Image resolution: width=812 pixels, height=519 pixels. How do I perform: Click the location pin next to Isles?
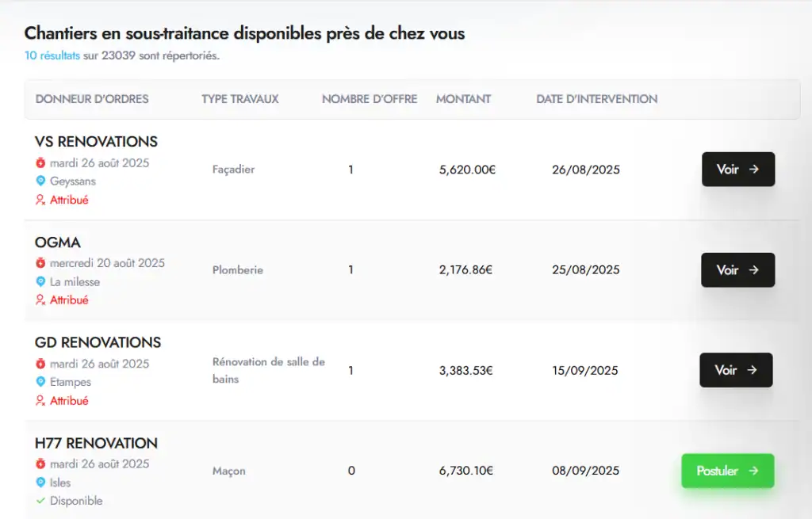tap(41, 483)
